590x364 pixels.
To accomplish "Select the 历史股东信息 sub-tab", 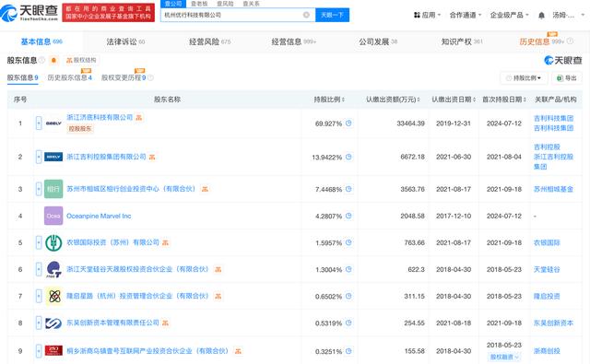I will tap(70, 77).
